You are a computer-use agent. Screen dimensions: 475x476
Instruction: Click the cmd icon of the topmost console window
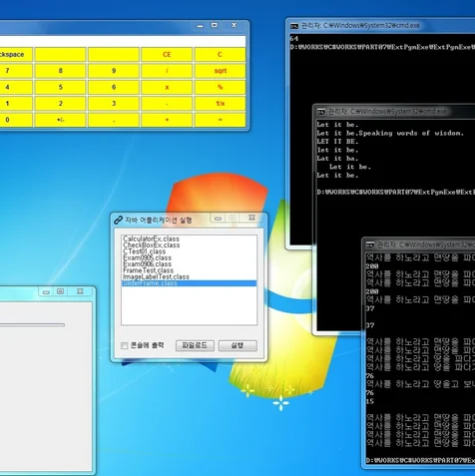pyautogui.click(x=294, y=26)
